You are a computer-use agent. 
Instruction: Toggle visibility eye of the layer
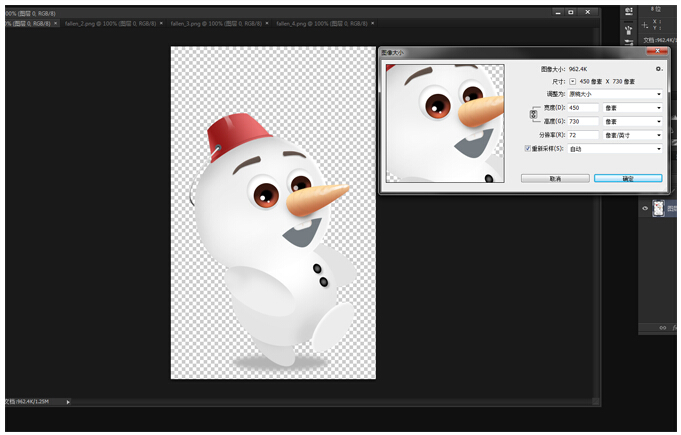point(645,208)
